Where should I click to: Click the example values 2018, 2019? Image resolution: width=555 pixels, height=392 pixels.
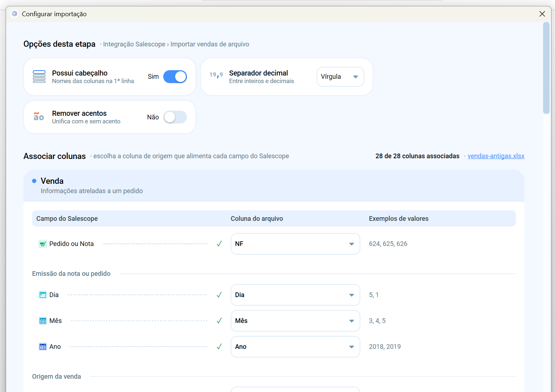(385, 347)
